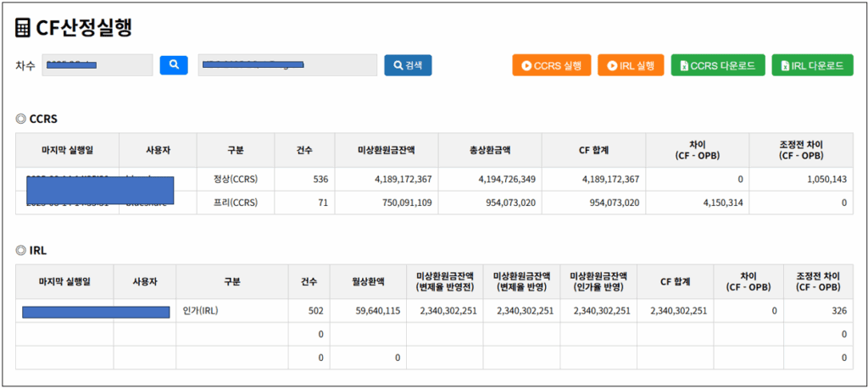This screenshot has height=388, width=868.
Task: Click the count value 71
Action: pyautogui.click(x=323, y=203)
